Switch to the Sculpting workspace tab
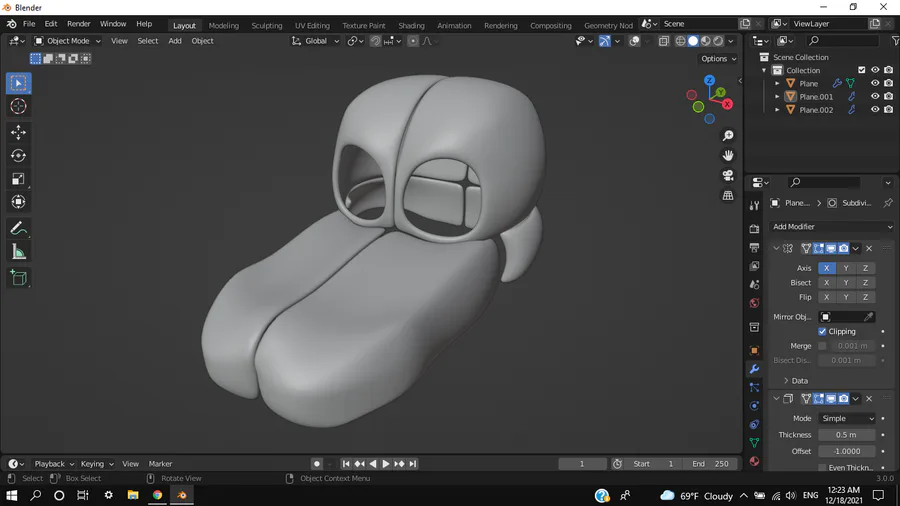900x506 pixels. click(x=266, y=25)
